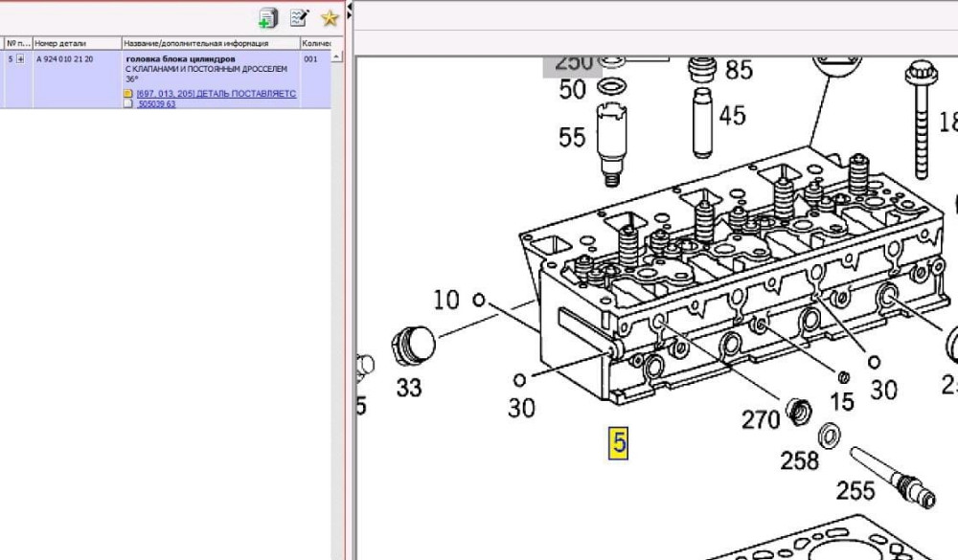Screen dimensions: 958x560
Task: Click callout number 270 in the diagram
Action: point(761,418)
